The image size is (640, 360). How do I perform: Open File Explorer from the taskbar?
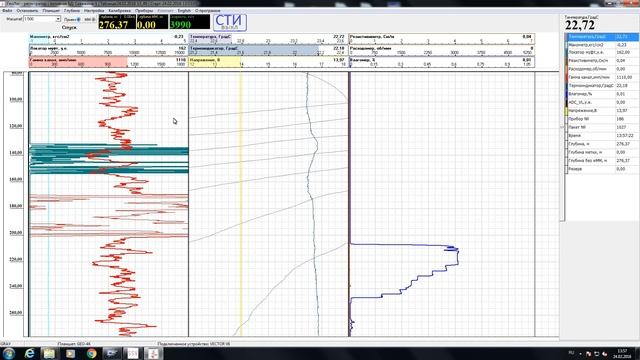click(x=49, y=353)
